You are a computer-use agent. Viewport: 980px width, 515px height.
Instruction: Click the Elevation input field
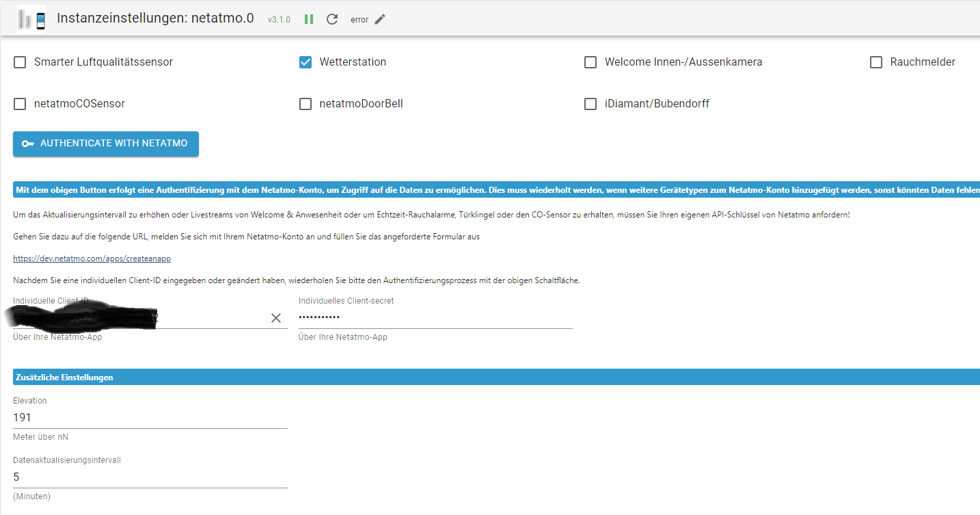[x=150, y=418]
